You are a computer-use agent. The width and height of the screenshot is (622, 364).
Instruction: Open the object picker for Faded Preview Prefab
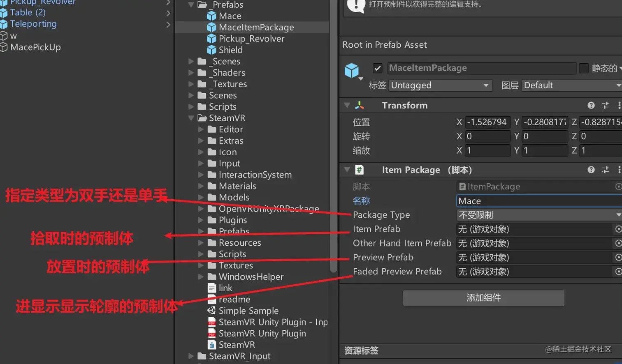coord(618,272)
